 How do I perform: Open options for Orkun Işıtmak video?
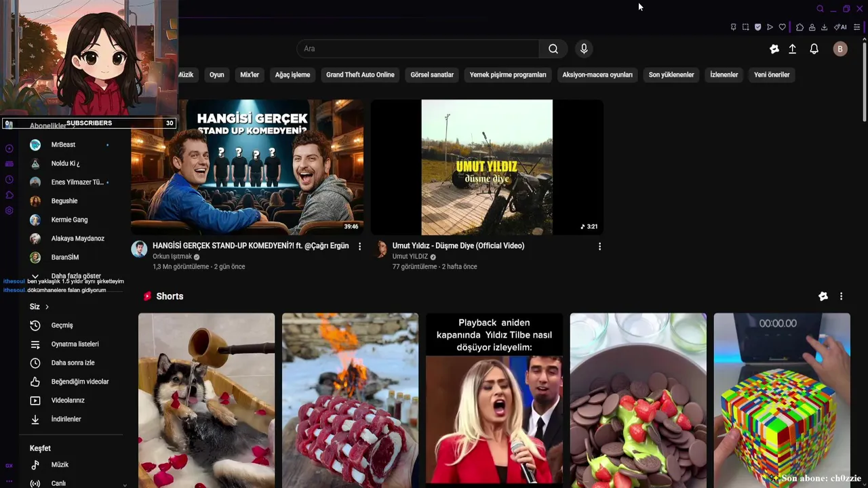[x=359, y=247]
